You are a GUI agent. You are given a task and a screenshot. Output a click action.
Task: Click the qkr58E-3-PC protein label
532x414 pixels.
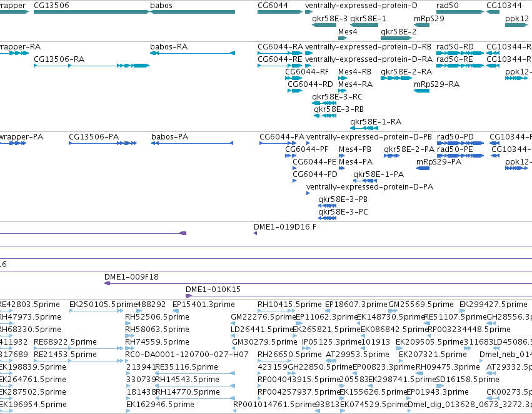(343, 213)
